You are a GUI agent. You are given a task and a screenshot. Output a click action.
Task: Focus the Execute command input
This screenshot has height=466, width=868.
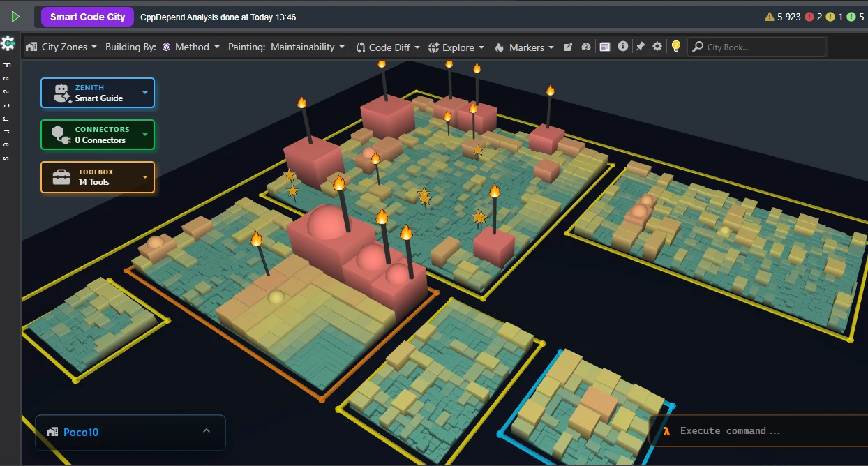761,431
